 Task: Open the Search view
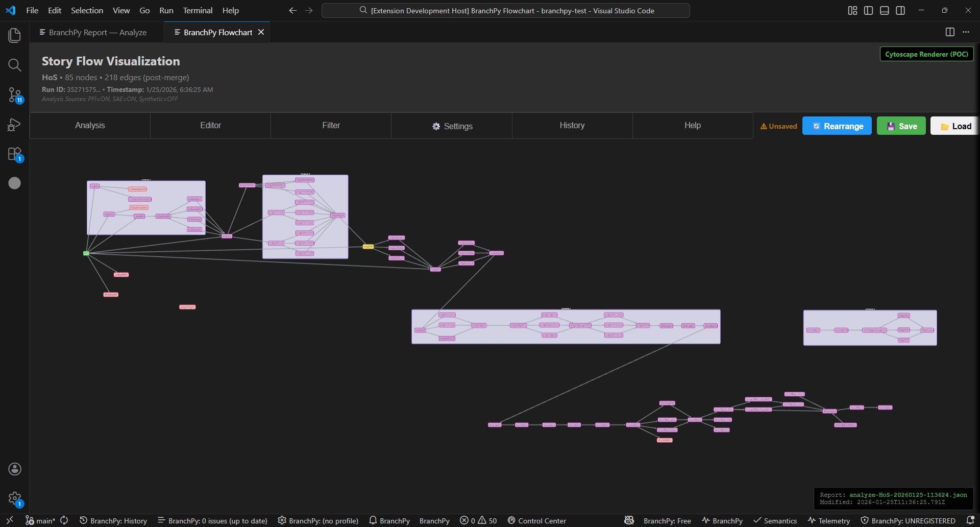14,65
